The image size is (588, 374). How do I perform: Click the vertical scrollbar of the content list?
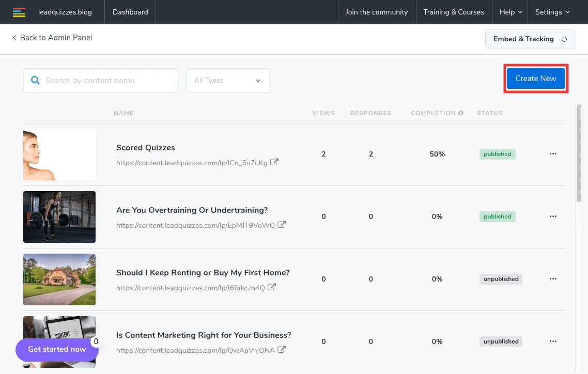579,155
